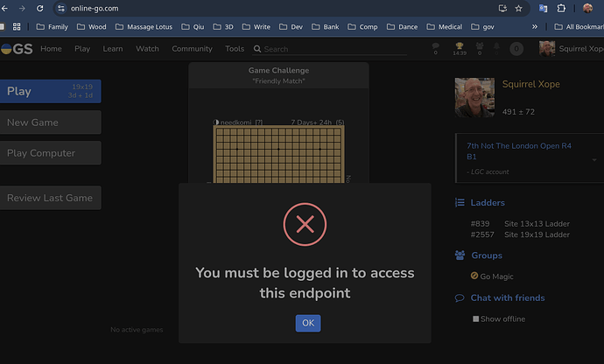Screen dimensions: 604x364
Task: Click the Go board thumbnail in Game Challenge
Action: 278,155
